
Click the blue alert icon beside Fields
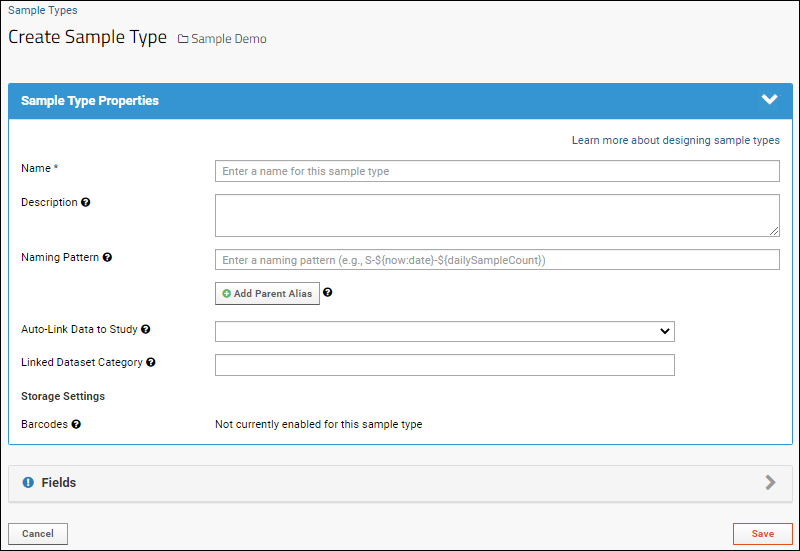[28, 483]
